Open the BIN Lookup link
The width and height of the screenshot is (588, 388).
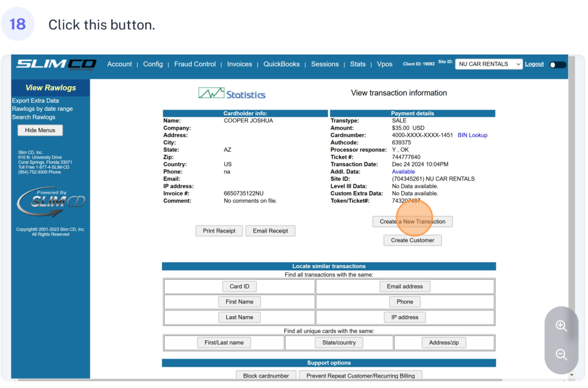(x=472, y=135)
